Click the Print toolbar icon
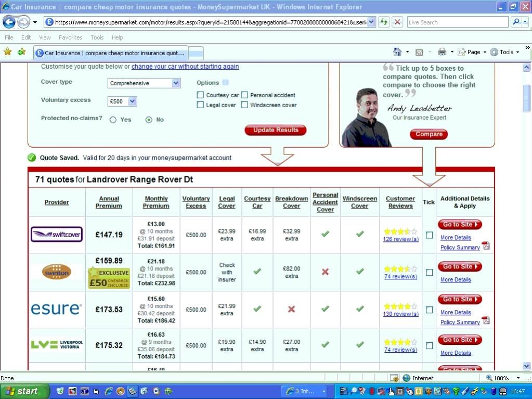Viewport: 532px width, 399px height. (442, 52)
